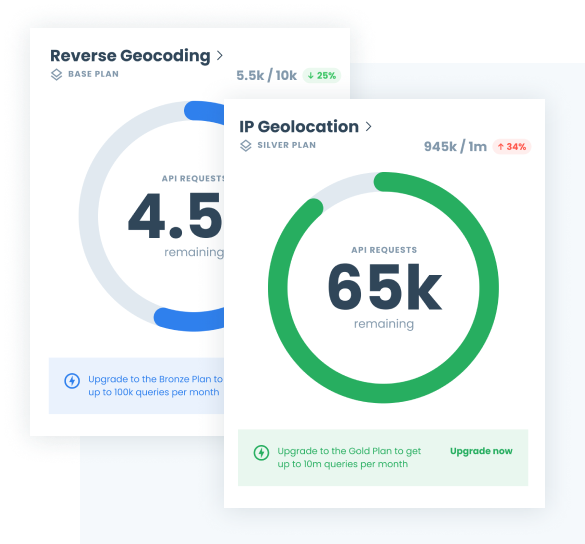
Task: Click the Bronze Plan upgrade message
Action: [155, 385]
